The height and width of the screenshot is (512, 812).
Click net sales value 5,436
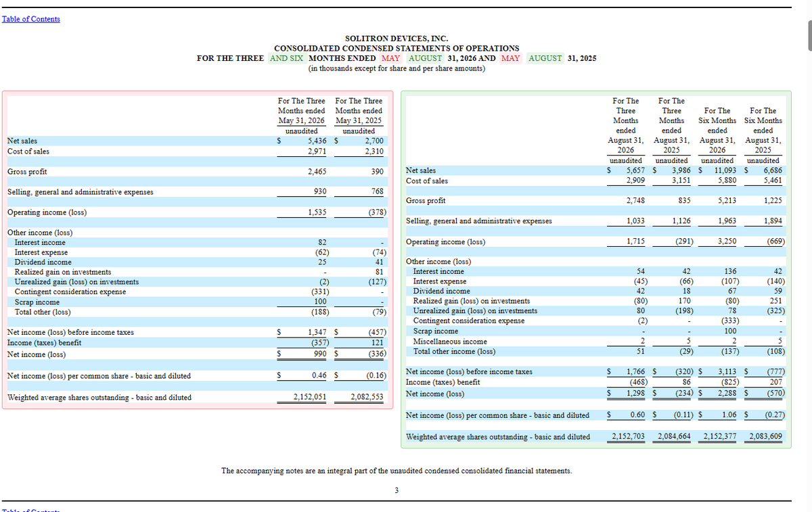point(317,141)
